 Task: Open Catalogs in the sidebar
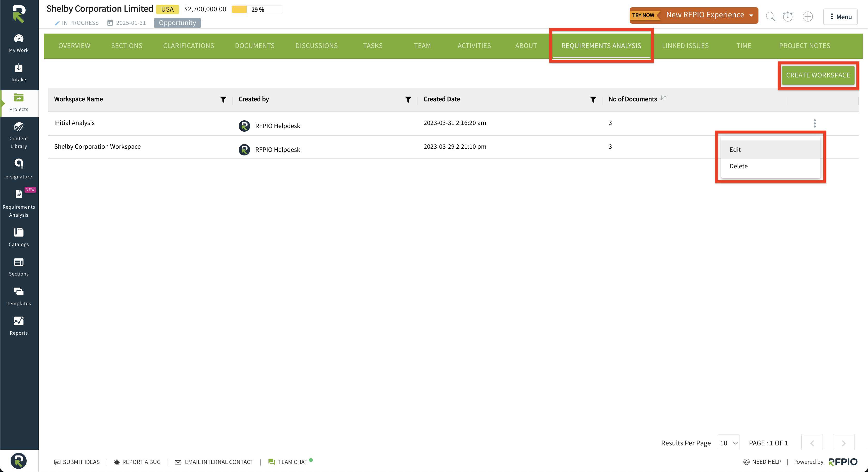[19, 237]
